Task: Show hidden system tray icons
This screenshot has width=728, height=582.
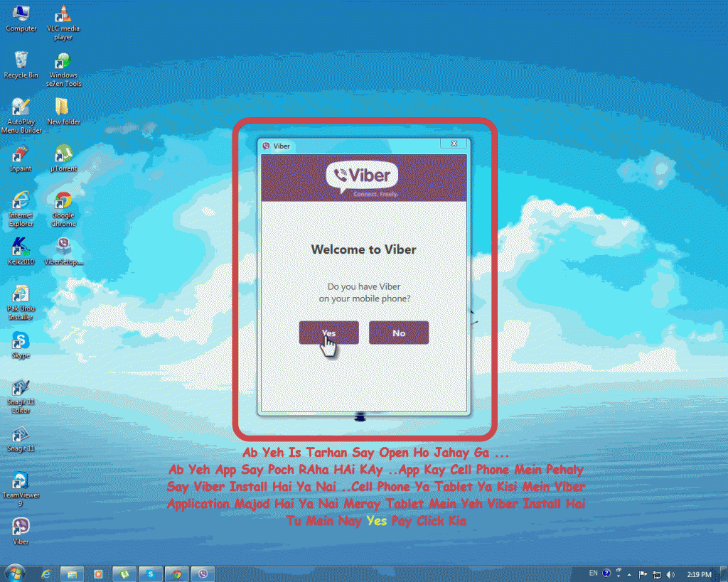Action: tap(630, 575)
